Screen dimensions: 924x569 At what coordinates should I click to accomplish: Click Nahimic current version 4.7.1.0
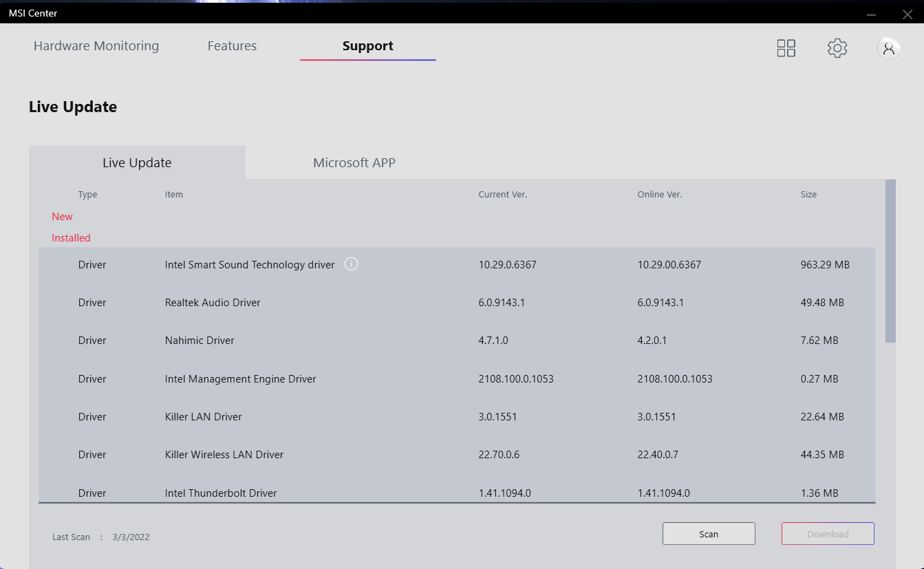click(x=493, y=341)
